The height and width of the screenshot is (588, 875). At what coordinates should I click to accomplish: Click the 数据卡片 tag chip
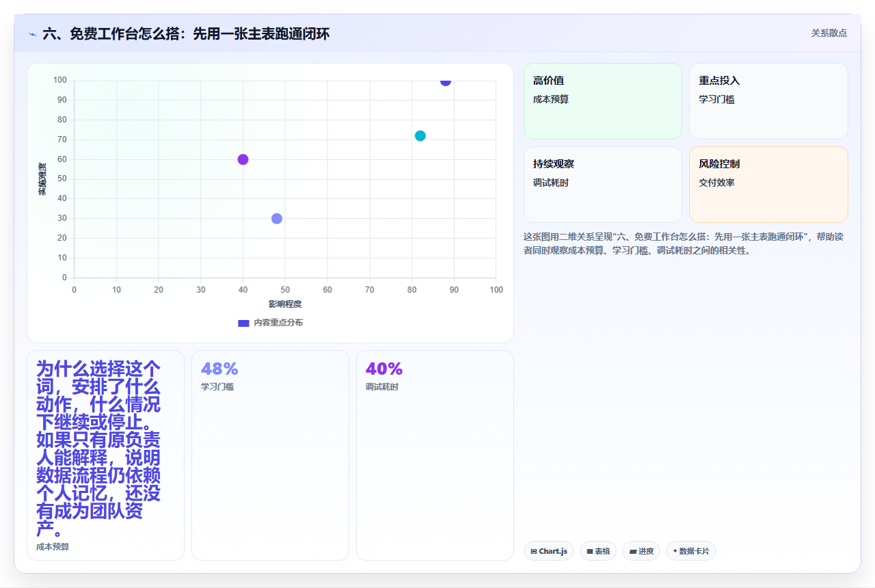pyautogui.click(x=691, y=551)
